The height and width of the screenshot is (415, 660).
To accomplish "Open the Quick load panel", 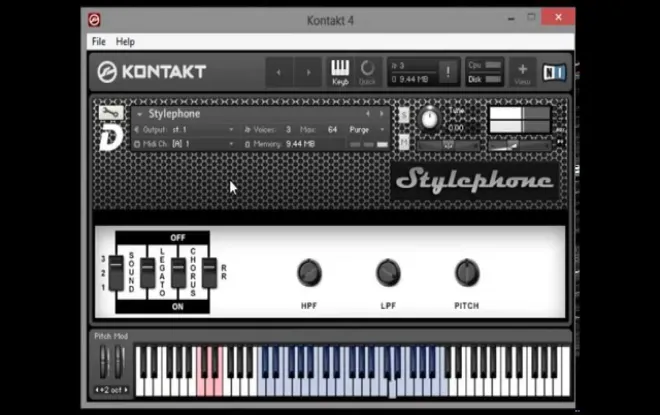I will pos(367,72).
